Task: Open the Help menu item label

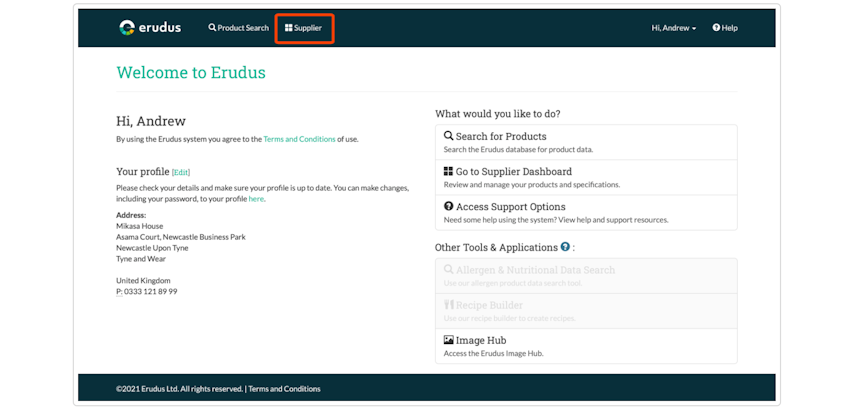Action: [729, 28]
